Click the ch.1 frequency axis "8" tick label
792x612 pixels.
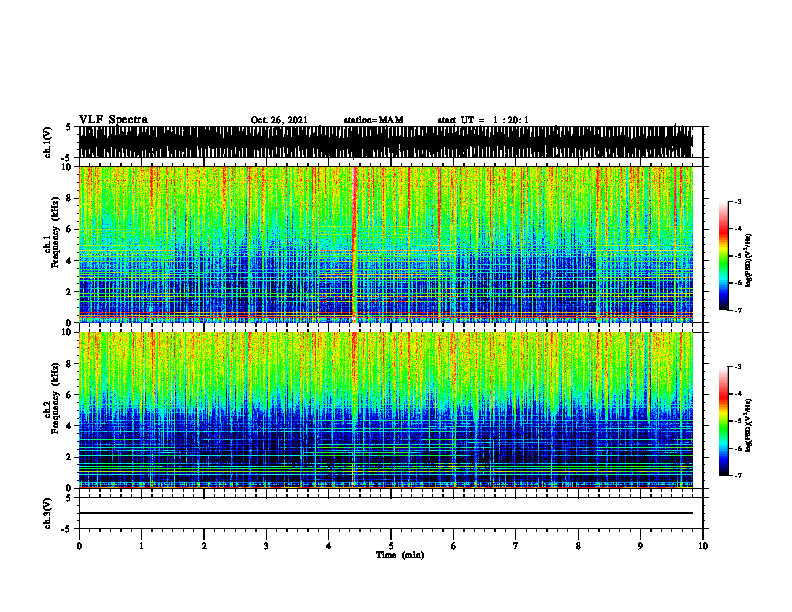71,198
